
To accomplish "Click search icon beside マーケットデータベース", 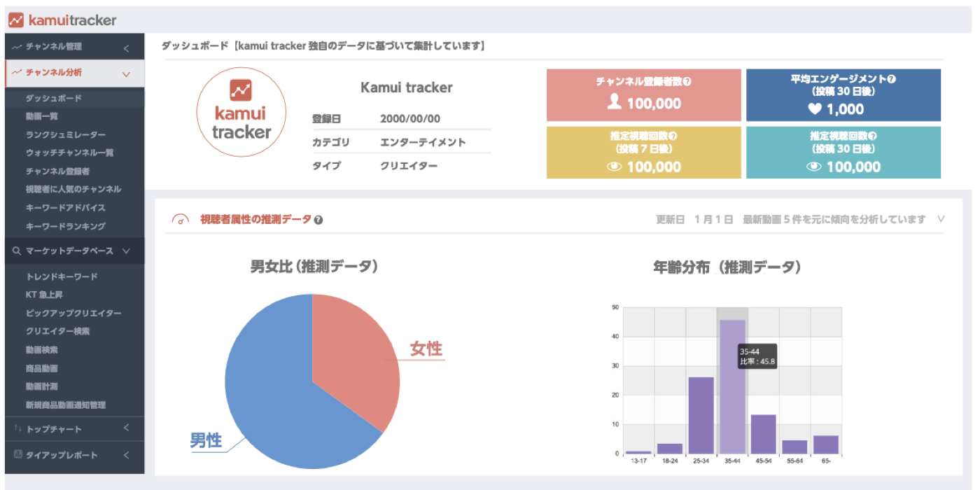I will tap(17, 251).
